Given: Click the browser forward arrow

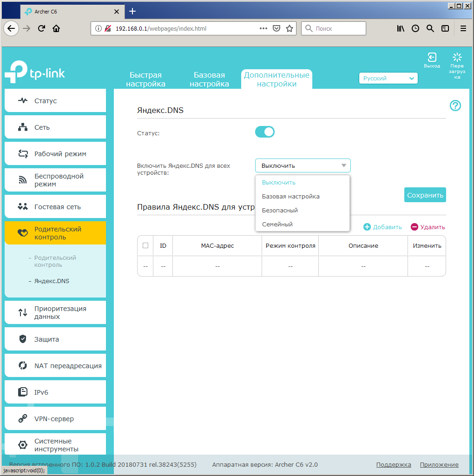Looking at the screenshot, I should (26, 28).
